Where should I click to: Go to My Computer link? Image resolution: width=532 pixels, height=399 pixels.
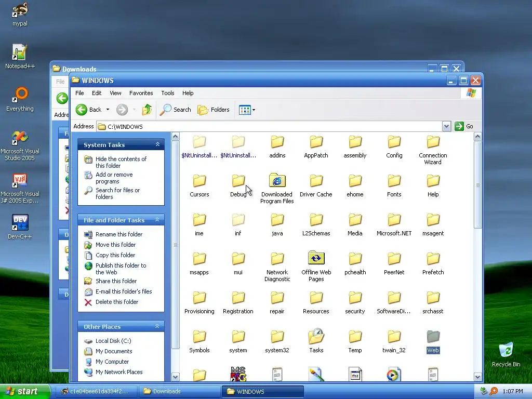(x=112, y=362)
